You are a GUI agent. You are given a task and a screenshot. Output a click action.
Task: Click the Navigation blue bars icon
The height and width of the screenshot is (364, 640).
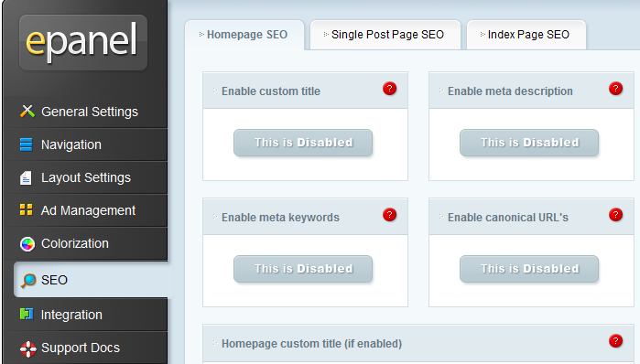[x=27, y=145]
